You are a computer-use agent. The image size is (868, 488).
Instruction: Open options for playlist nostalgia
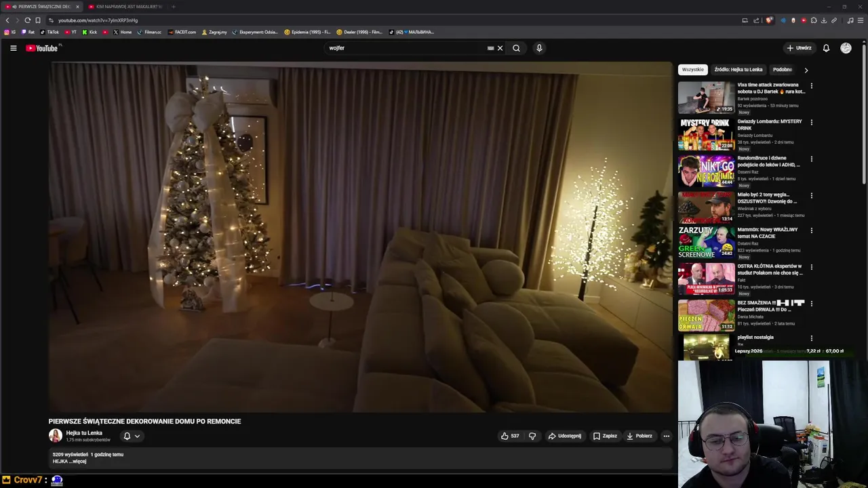point(811,338)
